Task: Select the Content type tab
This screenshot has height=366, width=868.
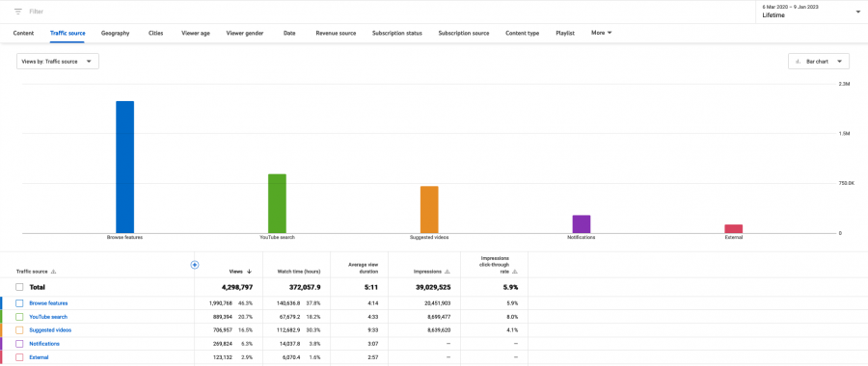Action: 522,33
